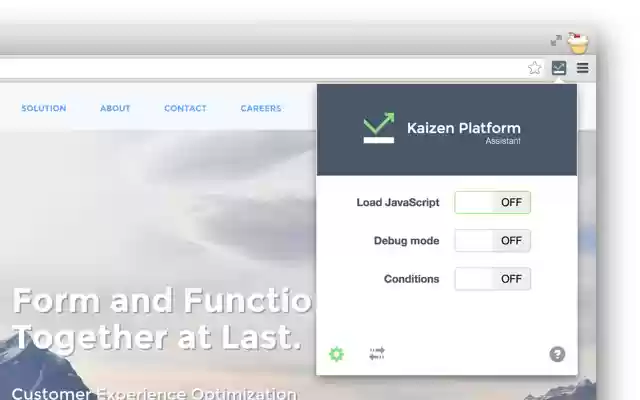The image size is (640, 400).
Task: Click the "Kaizen Platform" title text
Action: click(464, 128)
